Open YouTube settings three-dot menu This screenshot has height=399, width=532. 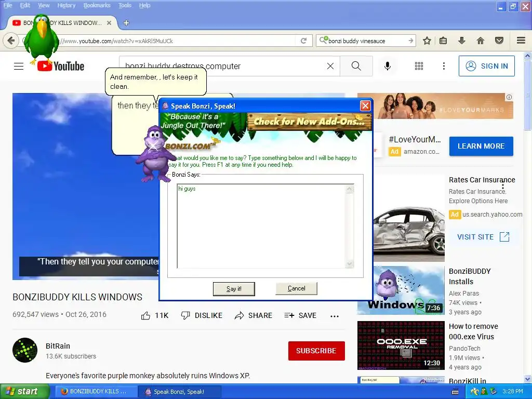444,66
